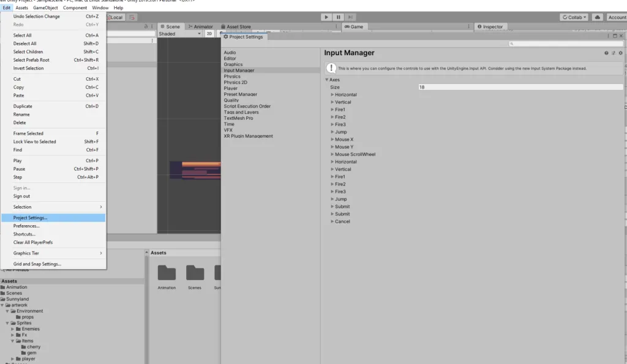Expand the Mouse Y axis
Viewport: 627px width, 364px height.
[332, 147]
